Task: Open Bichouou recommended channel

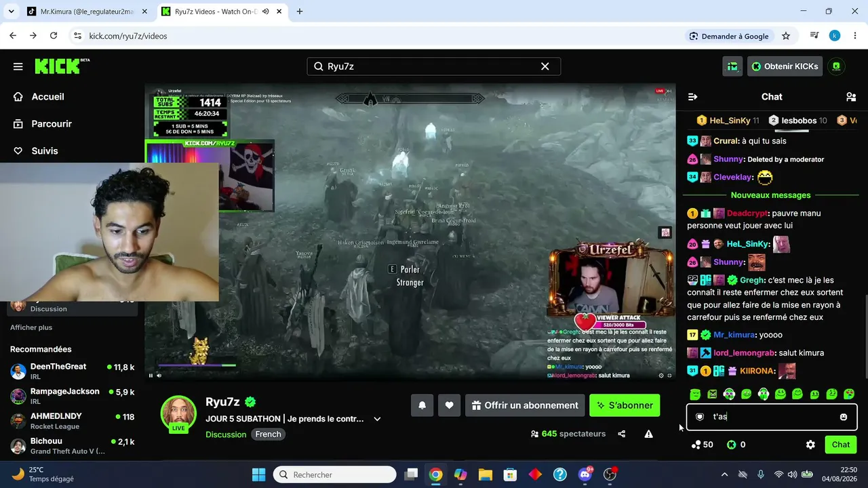Action: pyautogui.click(x=72, y=446)
